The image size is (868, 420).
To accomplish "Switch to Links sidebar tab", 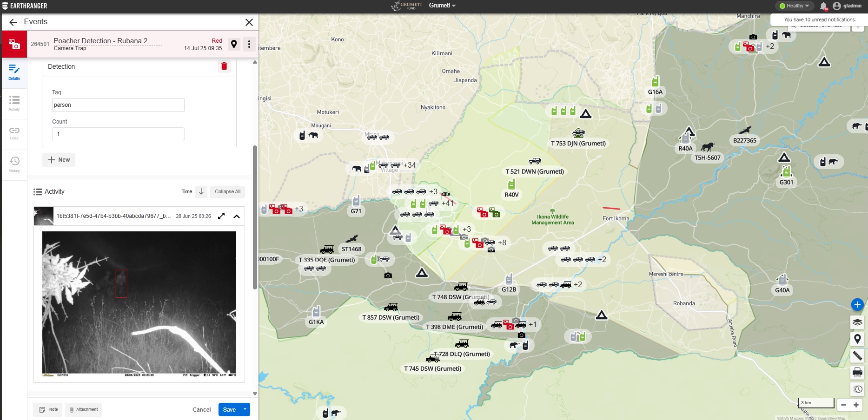I will [x=14, y=133].
